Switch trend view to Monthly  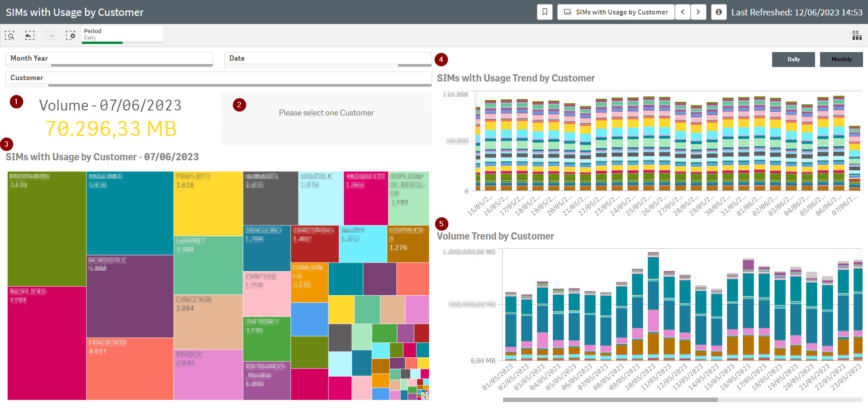[x=841, y=59]
